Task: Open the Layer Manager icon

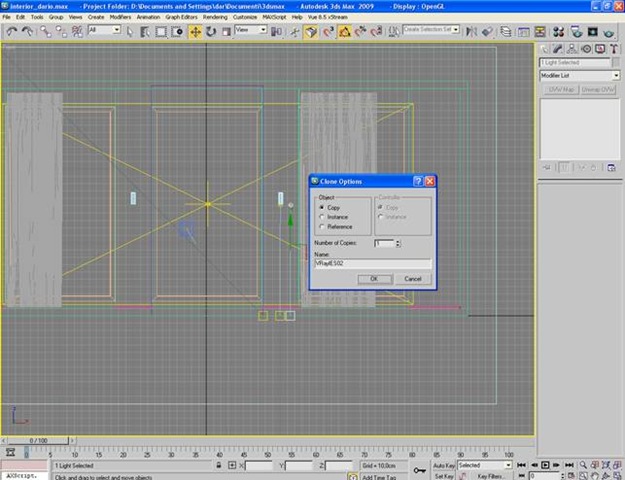Action: [505, 32]
